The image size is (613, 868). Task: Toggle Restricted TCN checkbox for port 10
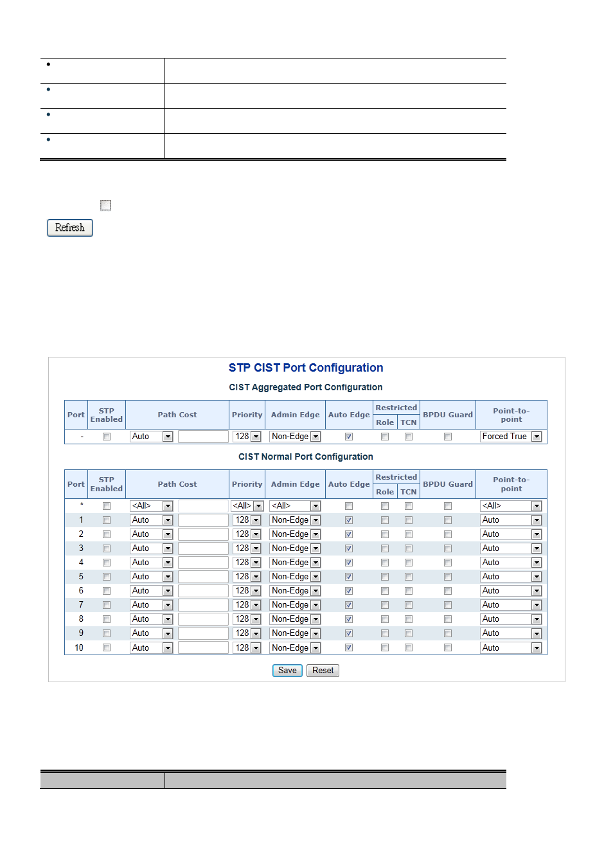[409, 647]
